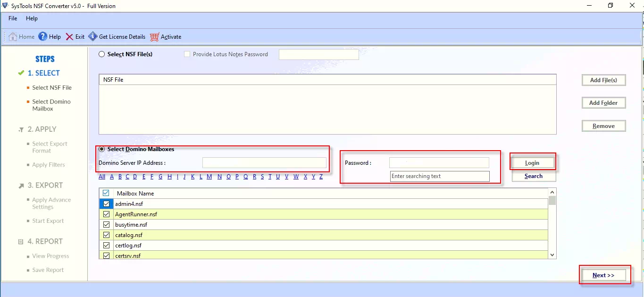644x297 pixels.
Task: Filter mailboxes by letter C
Action: [x=127, y=177]
